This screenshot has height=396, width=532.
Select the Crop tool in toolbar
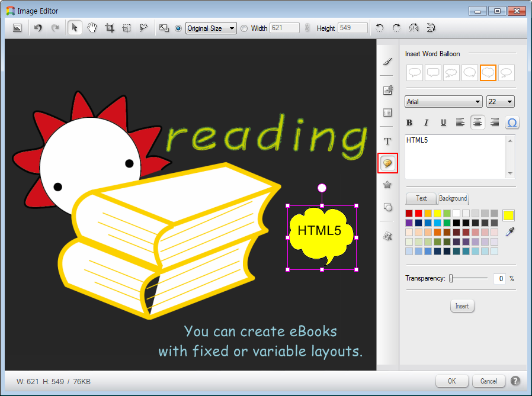110,28
